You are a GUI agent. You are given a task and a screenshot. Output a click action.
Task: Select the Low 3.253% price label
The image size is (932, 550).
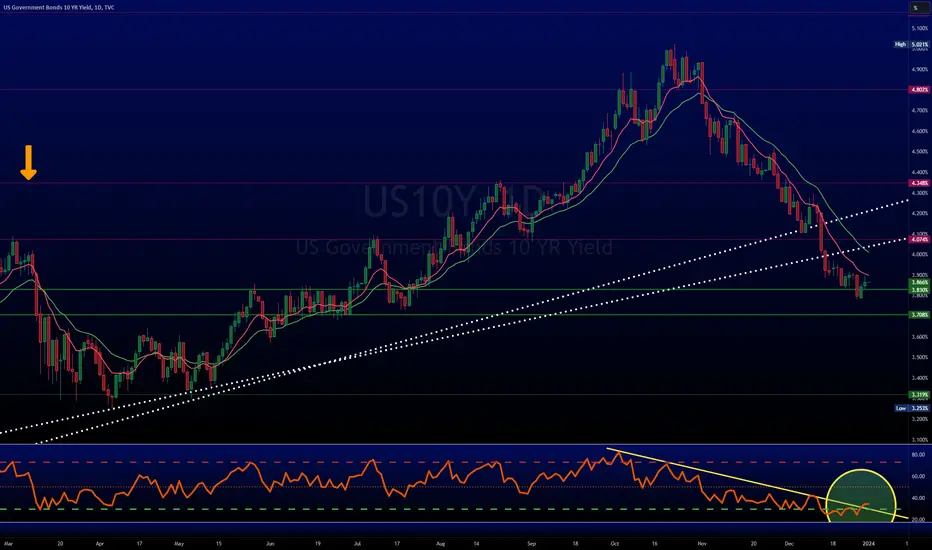(x=912, y=408)
